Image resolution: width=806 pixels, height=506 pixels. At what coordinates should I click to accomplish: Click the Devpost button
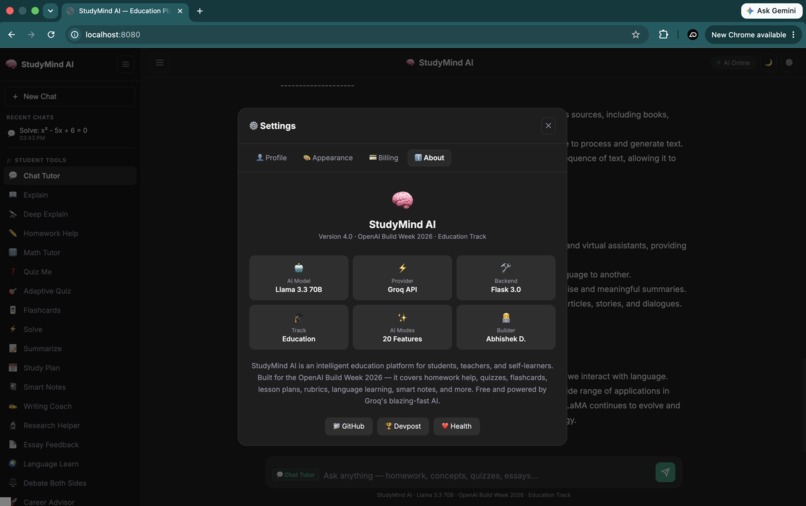click(403, 426)
